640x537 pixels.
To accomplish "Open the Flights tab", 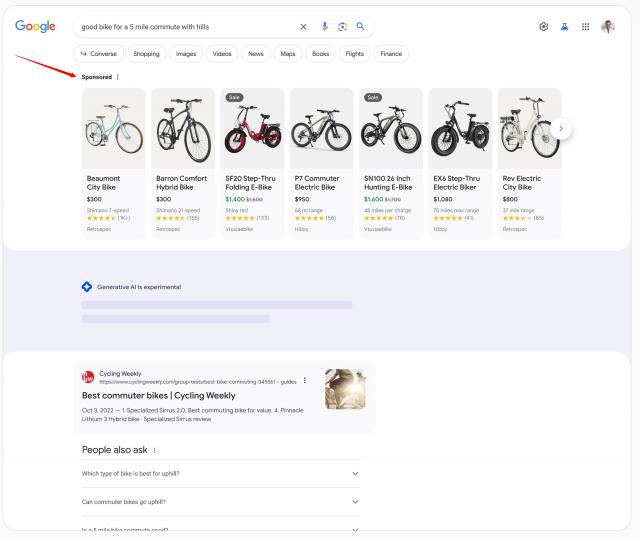I will tap(355, 54).
